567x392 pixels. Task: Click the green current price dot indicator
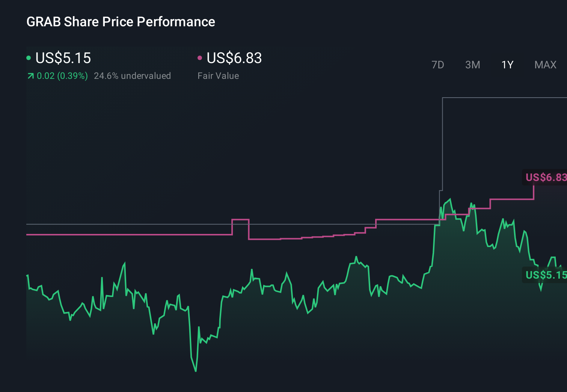point(29,57)
